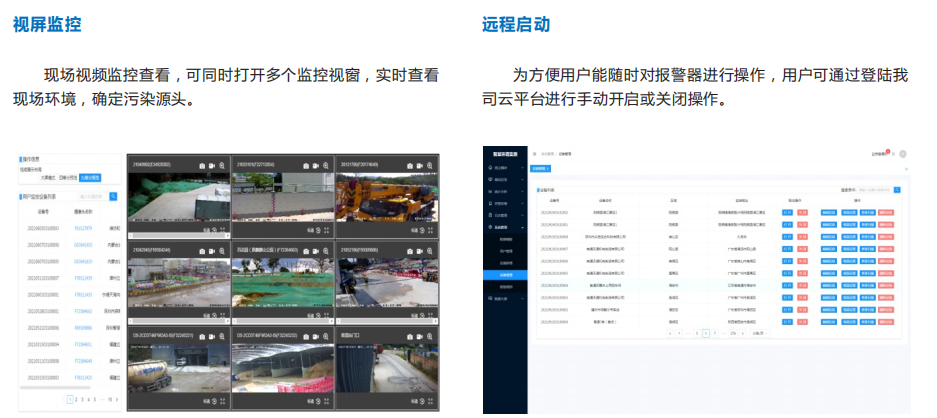Screen dimensions: 937x418
Task: Click search input above remote device table
Action: point(873,188)
